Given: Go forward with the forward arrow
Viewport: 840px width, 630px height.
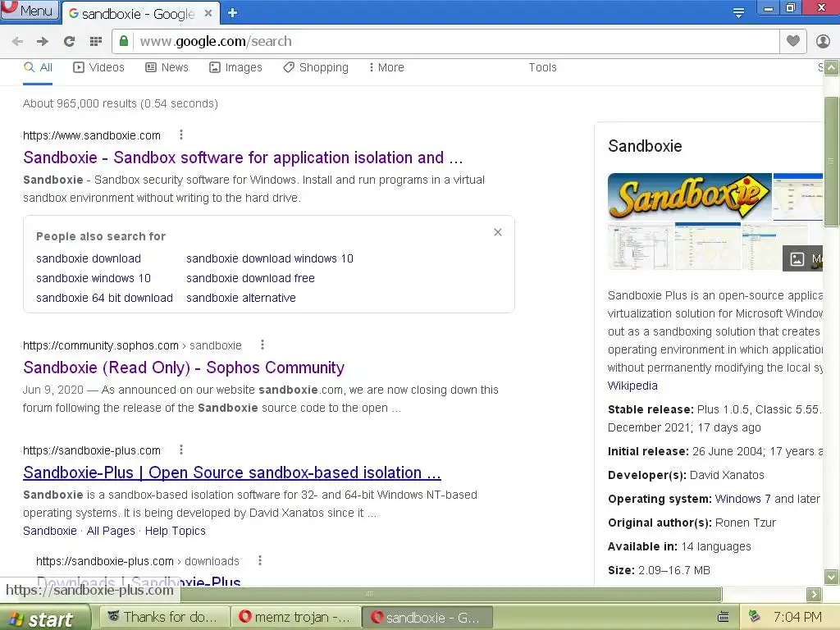Looking at the screenshot, I should click(43, 41).
